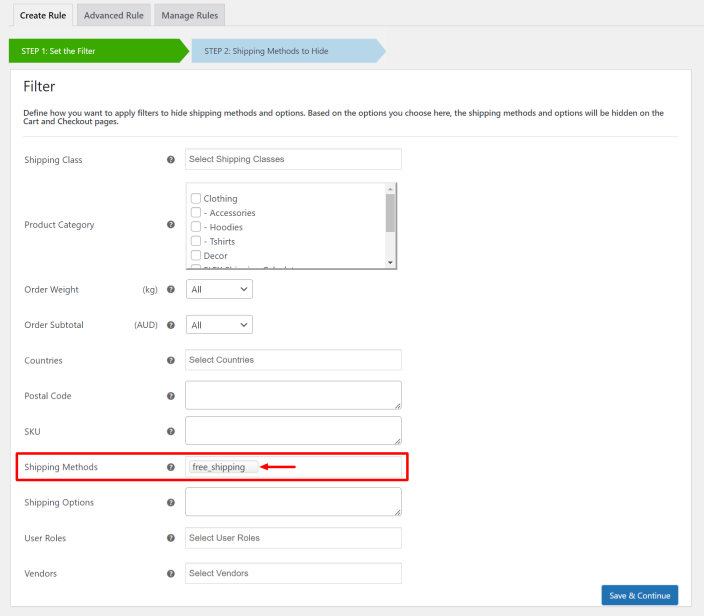Show help icon beside Order Subtotal

tap(171, 325)
